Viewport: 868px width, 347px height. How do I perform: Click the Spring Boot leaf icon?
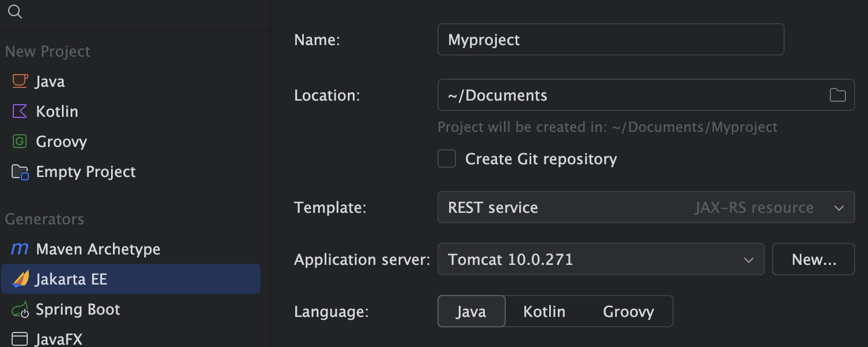click(20, 309)
